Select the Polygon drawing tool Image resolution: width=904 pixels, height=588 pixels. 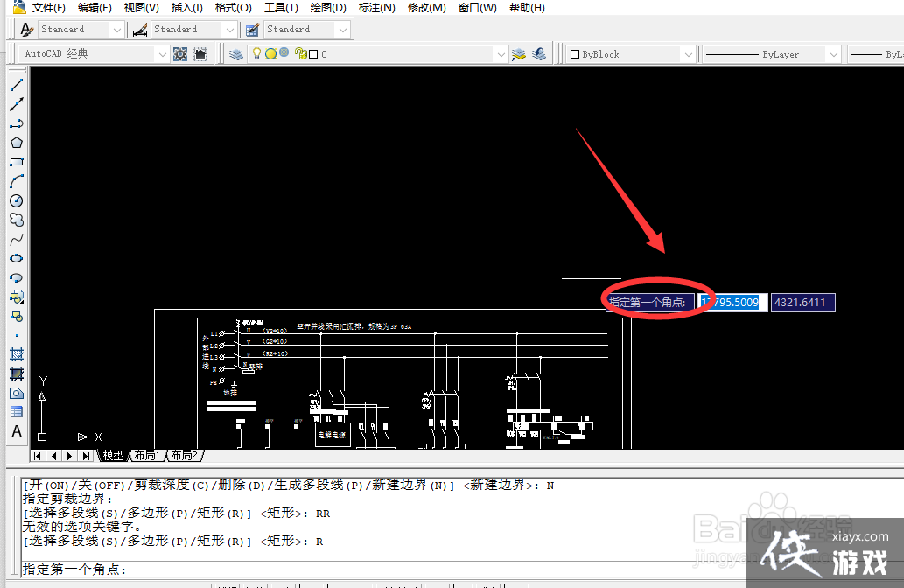pyautogui.click(x=16, y=142)
